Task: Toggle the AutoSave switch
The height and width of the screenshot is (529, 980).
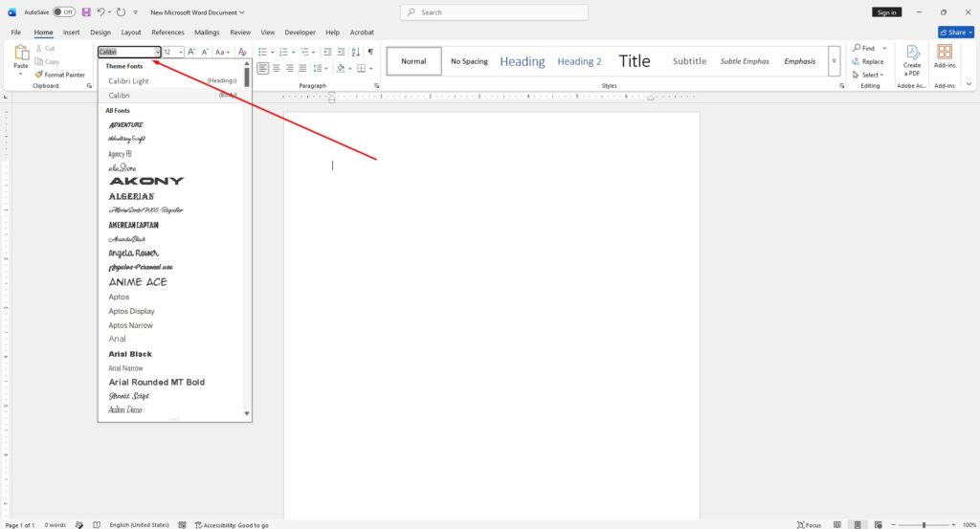Action: (x=64, y=12)
